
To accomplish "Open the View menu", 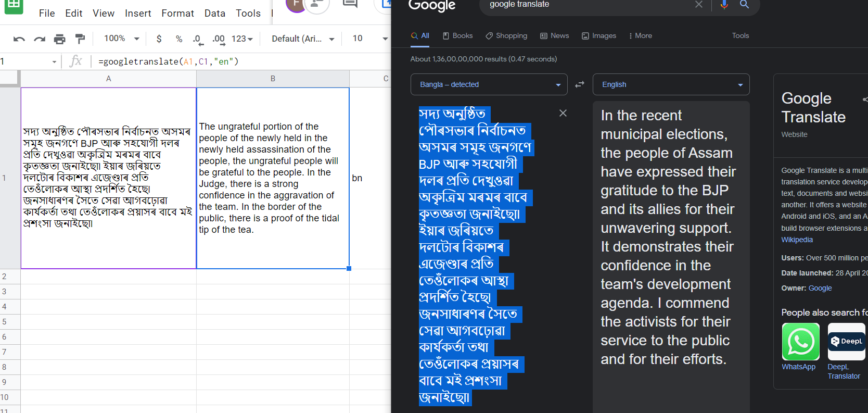I will pos(104,13).
